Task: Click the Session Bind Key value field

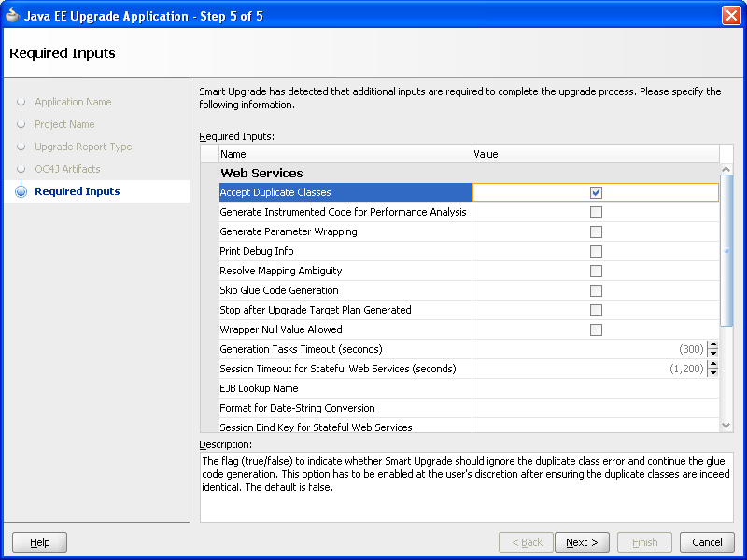Action: 595,426
